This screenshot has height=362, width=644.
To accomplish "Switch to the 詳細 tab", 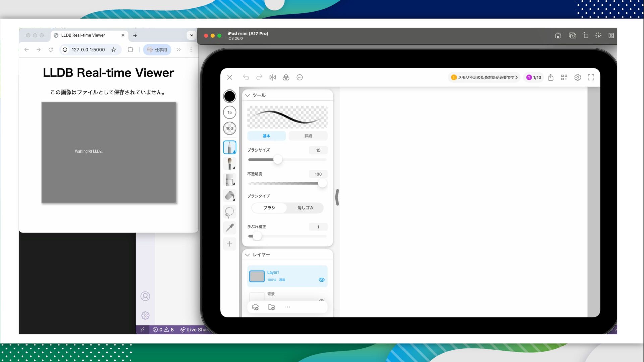I will coord(308,136).
